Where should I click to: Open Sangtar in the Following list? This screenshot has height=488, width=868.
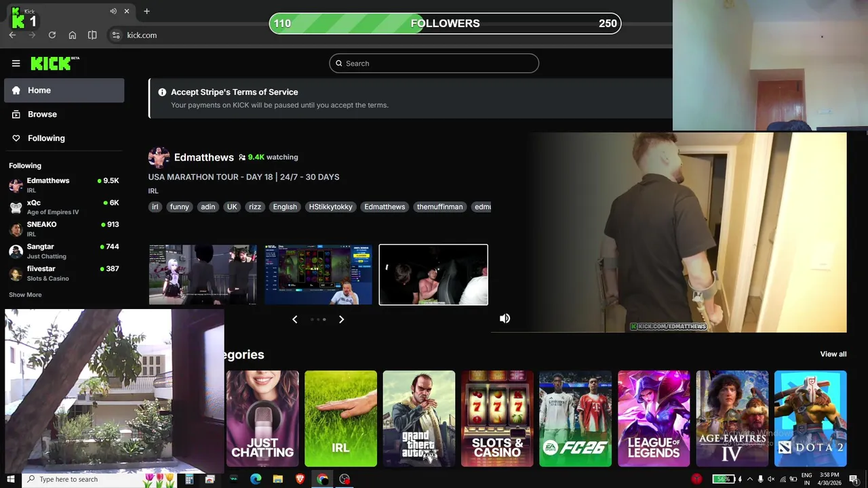64,251
